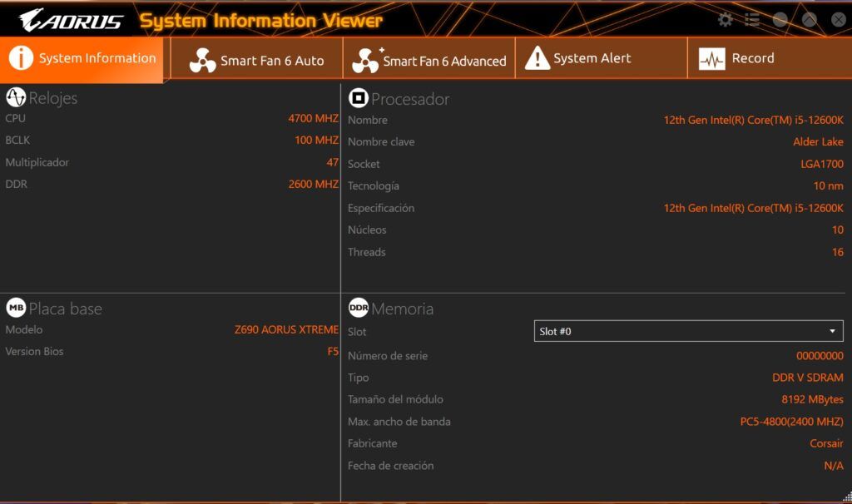Screen dimensions: 852x504
Task: Click the Procesador section heading
Action: coord(410,100)
